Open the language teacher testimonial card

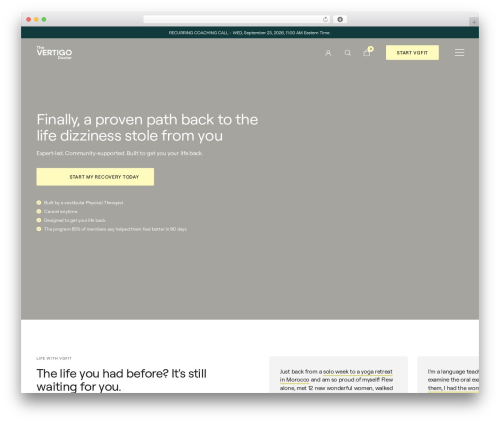(448, 375)
